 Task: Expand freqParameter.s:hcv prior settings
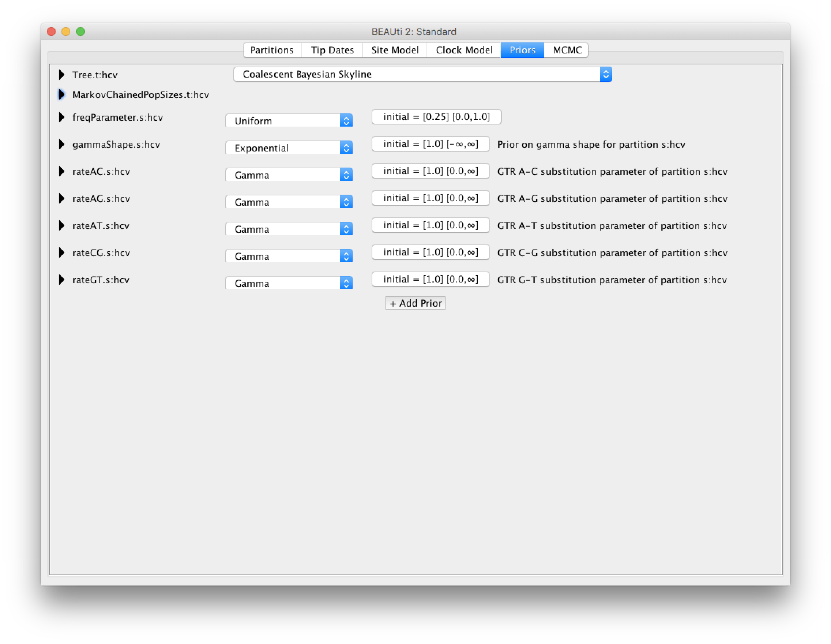[x=62, y=117]
